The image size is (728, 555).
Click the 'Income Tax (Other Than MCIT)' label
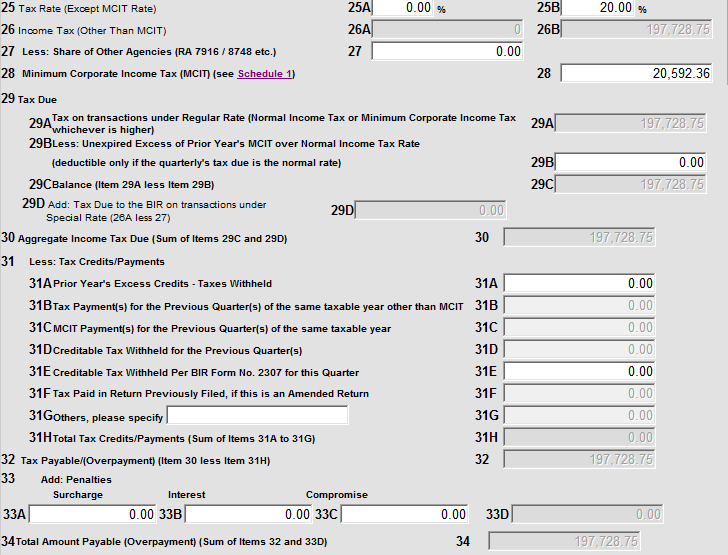tap(92, 31)
